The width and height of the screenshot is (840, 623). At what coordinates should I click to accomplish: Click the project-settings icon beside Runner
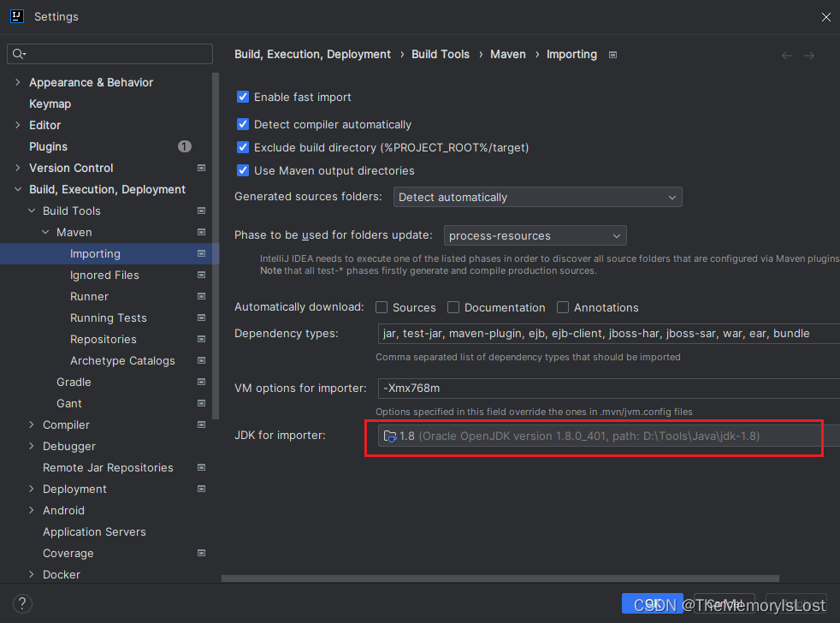pyautogui.click(x=201, y=296)
